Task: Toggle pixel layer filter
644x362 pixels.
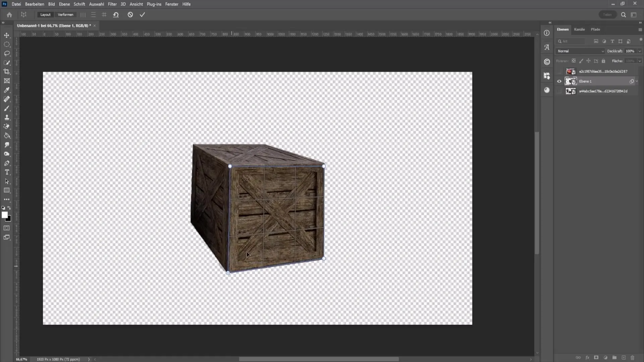Action: pyautogui.click(x=596, y=41)
